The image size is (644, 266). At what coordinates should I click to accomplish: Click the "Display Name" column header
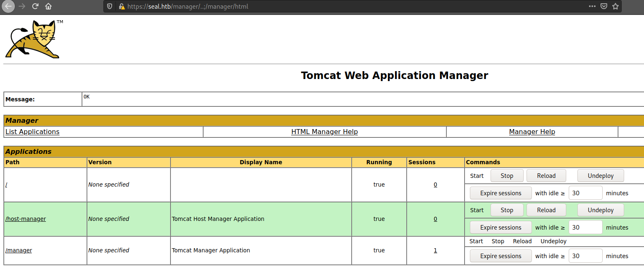(261, 162)
